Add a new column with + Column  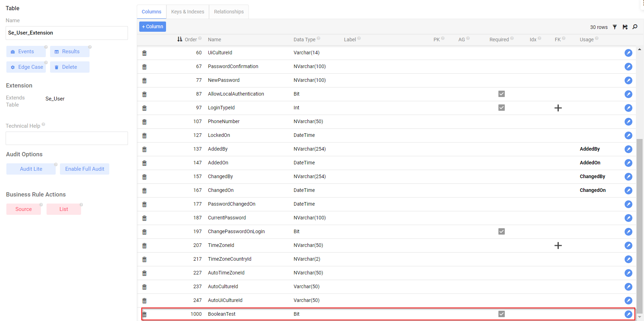tap(153, 26)
